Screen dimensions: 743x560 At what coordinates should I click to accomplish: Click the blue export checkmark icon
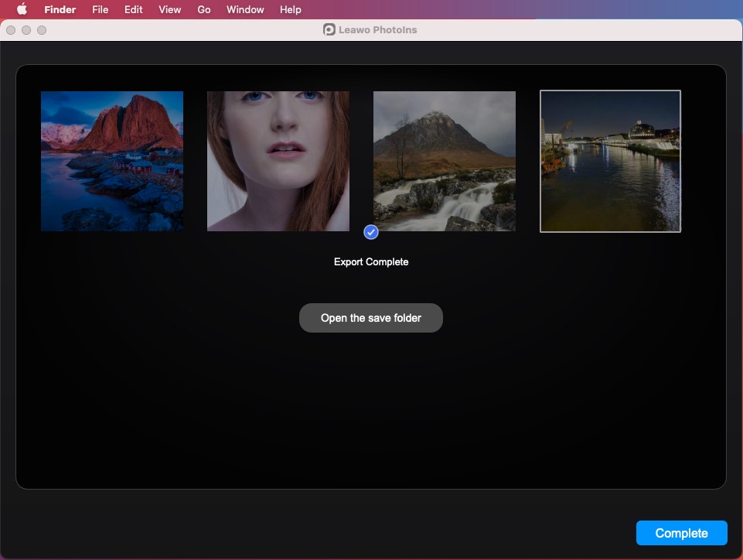coord(371,232)
